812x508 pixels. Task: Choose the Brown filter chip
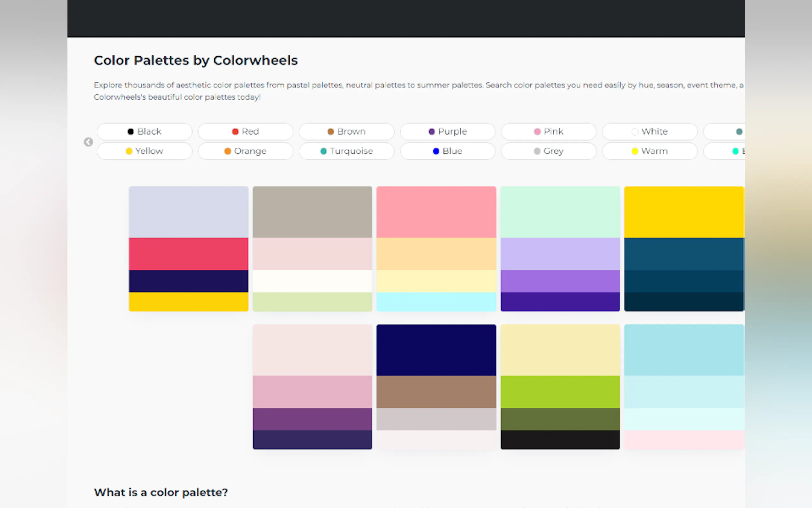coord(347,131)
